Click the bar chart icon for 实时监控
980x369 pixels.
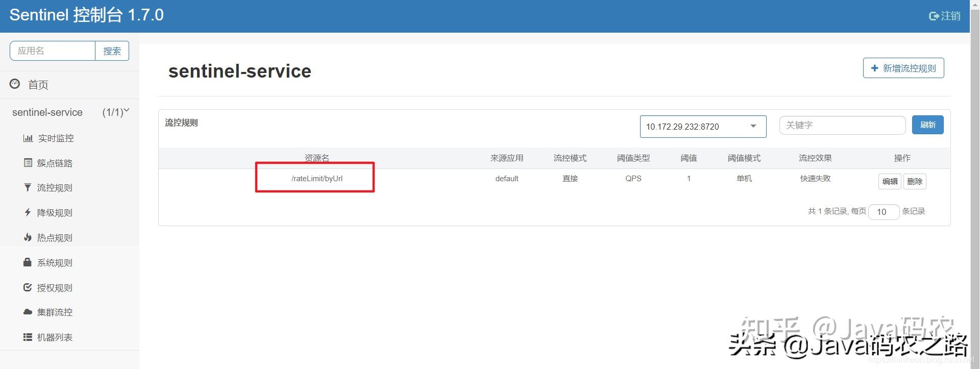28,138
